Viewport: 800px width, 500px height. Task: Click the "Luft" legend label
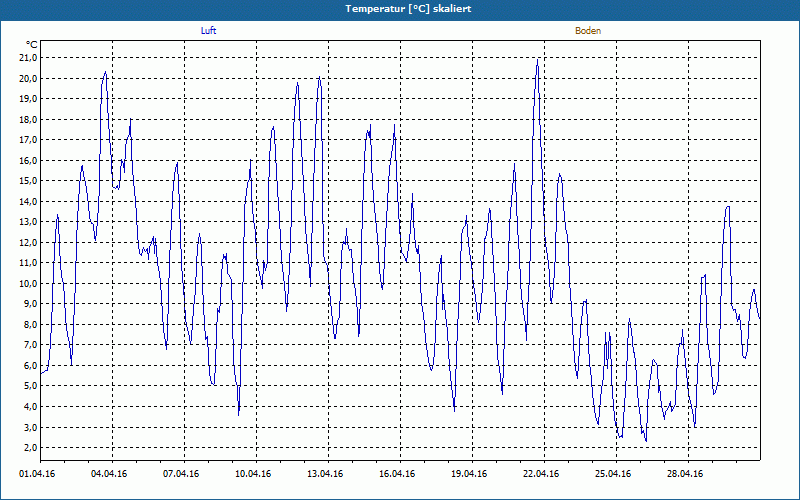208,31
